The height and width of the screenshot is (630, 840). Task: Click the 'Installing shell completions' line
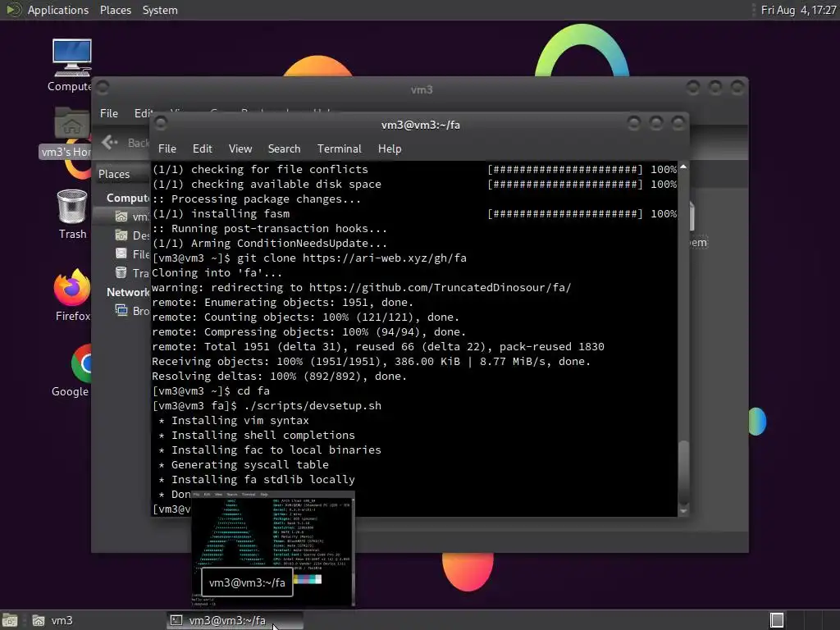coord(256,435)
